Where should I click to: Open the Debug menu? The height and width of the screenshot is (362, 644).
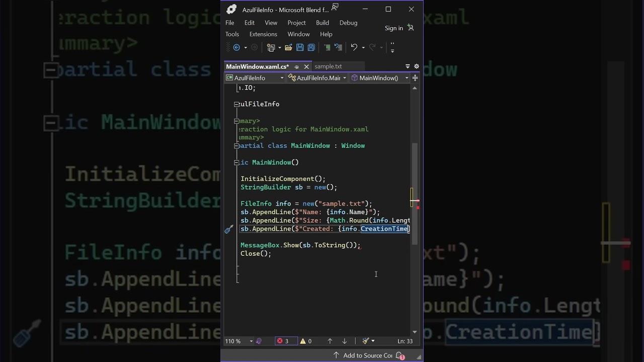pos(349,23)
